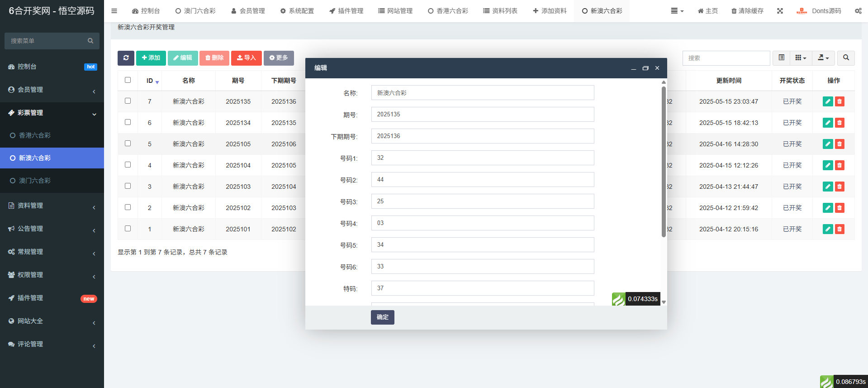Click the fullscreen icon in top bar

tap(780, 11)
